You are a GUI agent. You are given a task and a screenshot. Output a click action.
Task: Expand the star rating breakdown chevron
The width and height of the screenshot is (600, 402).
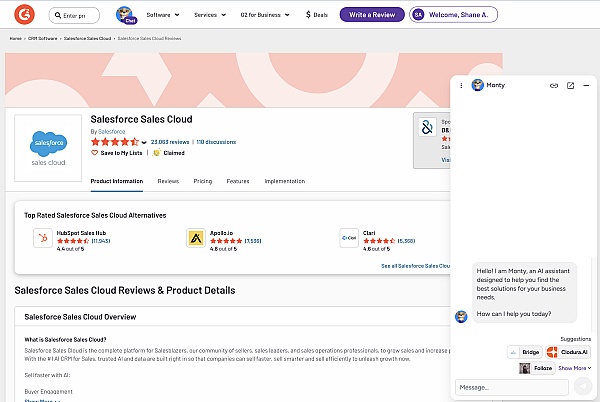point(144,142)
